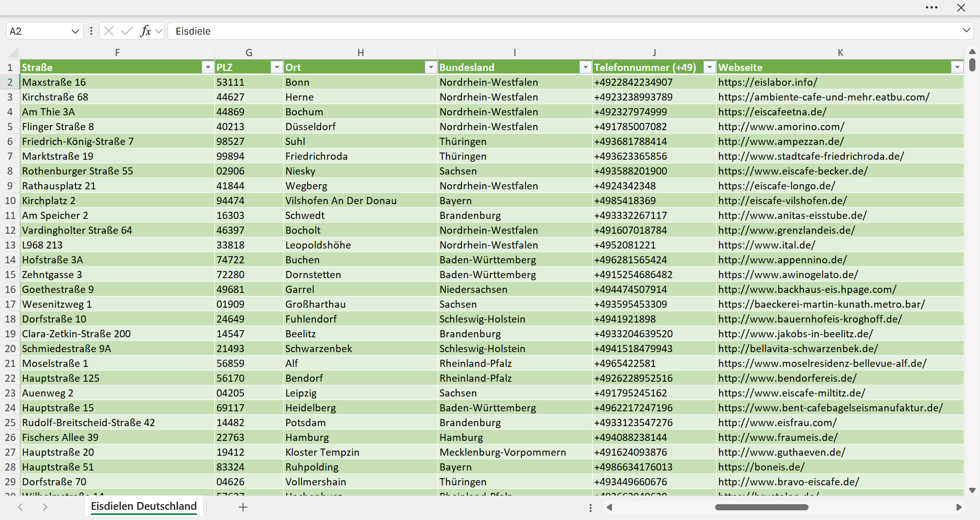Image resolution: width=980 pixels, height=520 pixels.
Task: Select column header K
Action: tap(840, 53)
